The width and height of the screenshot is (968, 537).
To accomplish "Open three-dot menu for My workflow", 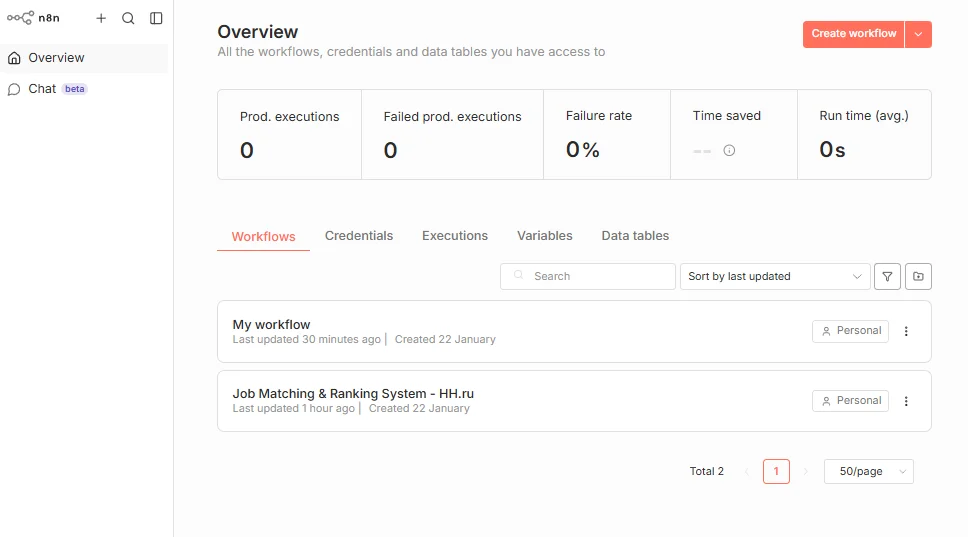I will (907, 331).
